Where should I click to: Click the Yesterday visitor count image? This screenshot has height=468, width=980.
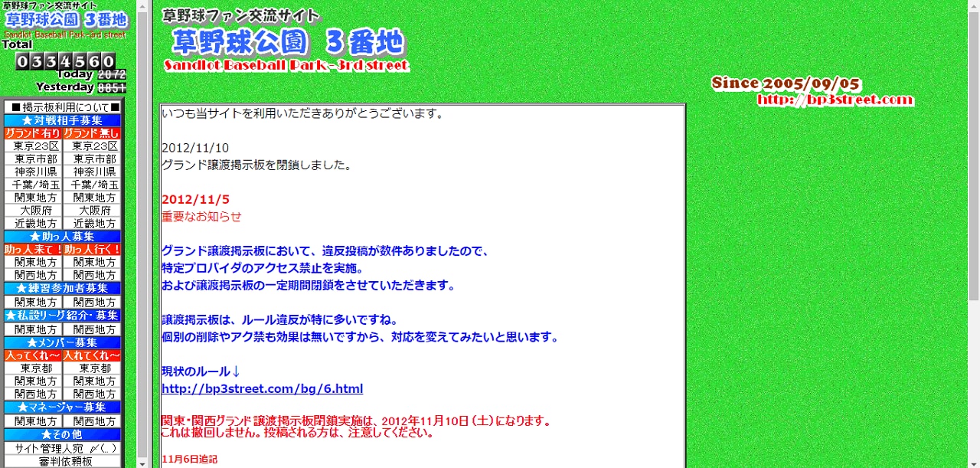tap(112, 88)
